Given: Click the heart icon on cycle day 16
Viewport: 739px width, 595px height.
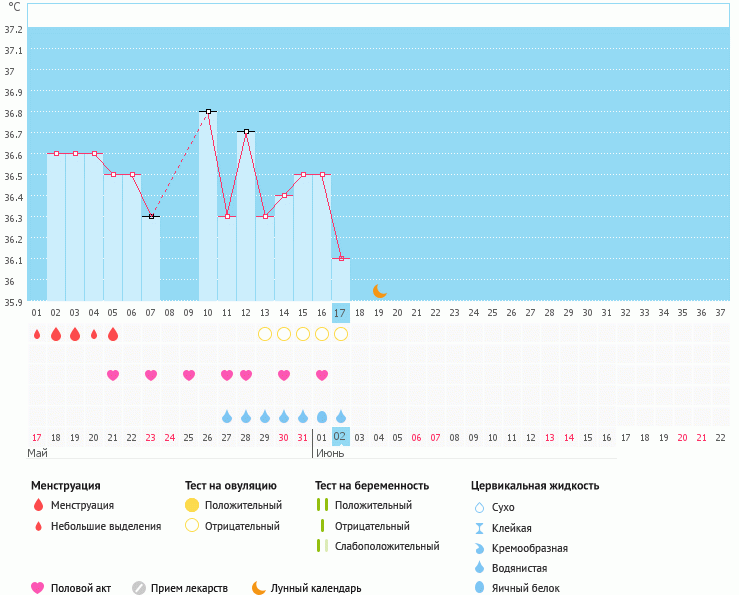Looking at the screenshot, I should point(322,375).
